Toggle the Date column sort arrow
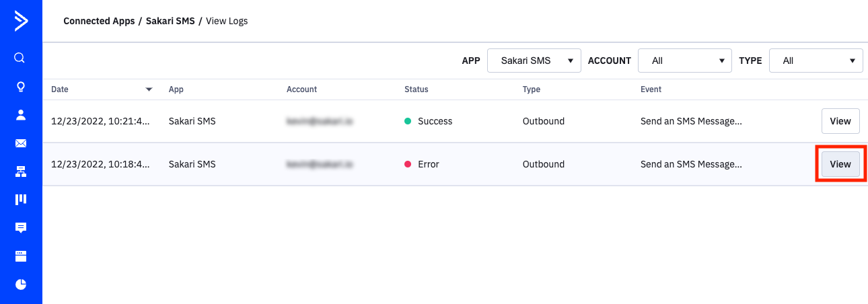Screen dimensions: 868x304 point(149,89)
